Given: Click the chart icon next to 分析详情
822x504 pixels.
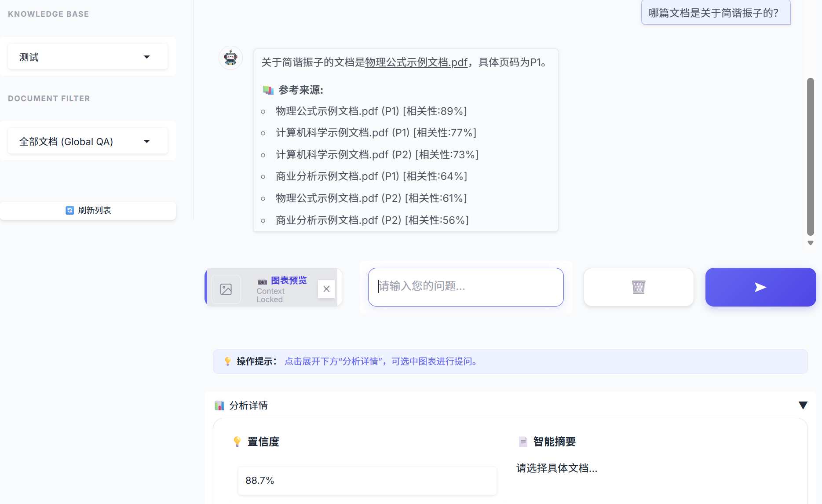Looking at the screenshot, I should (219, 405).
